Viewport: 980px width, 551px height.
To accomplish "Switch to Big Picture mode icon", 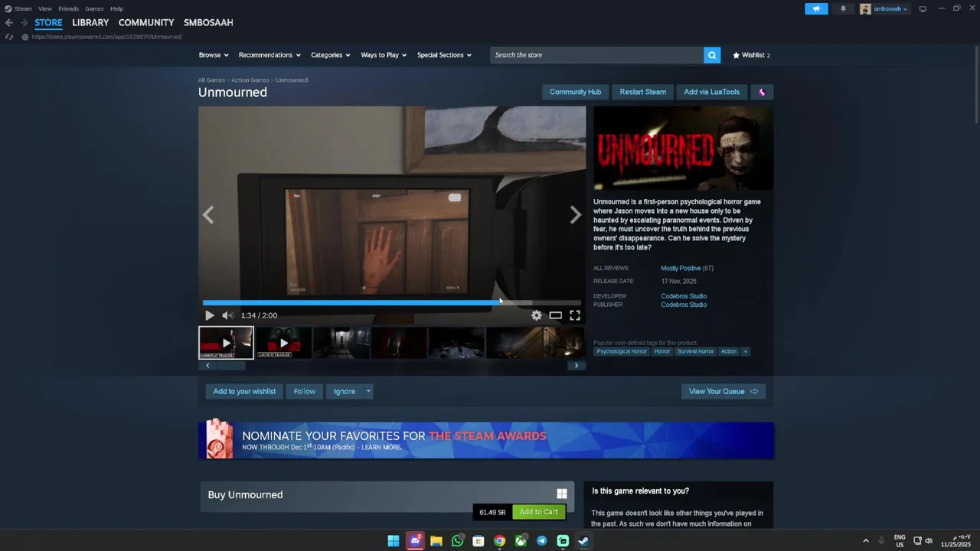I will 923,8.
